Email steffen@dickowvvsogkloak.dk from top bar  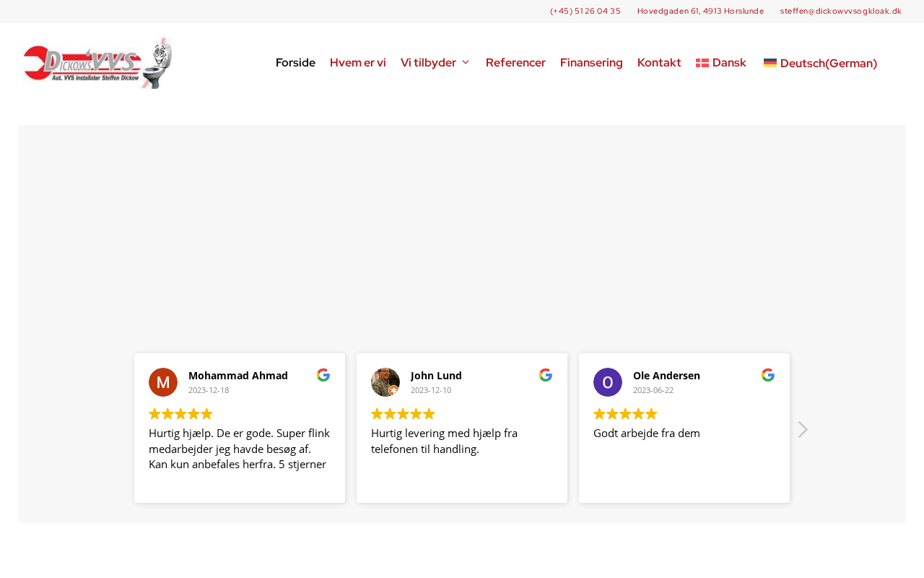(x=840, y=11)
